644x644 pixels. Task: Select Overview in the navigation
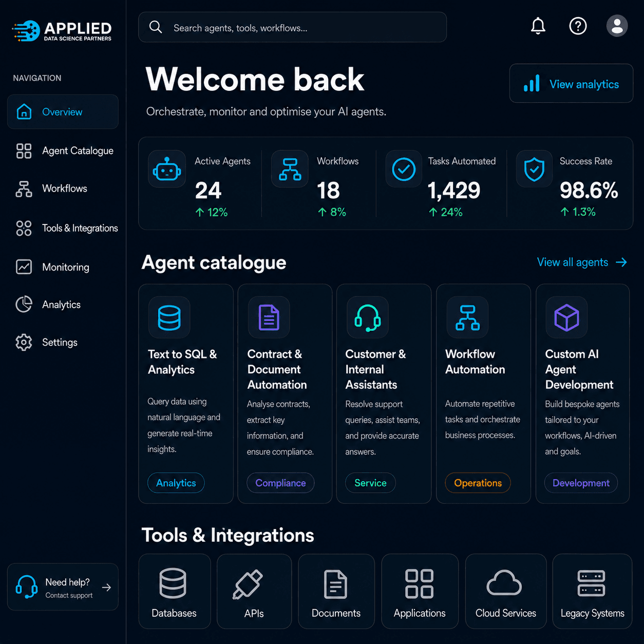click(x=63, y=111)
